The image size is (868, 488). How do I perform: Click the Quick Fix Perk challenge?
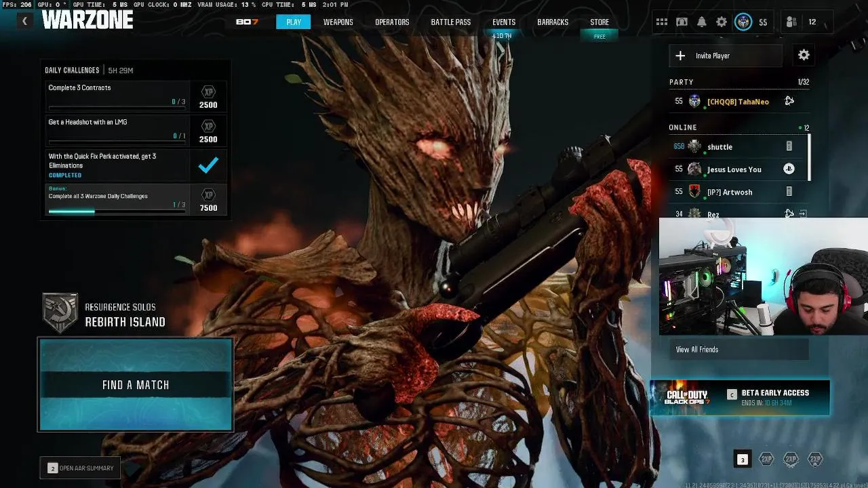[136, 165]
